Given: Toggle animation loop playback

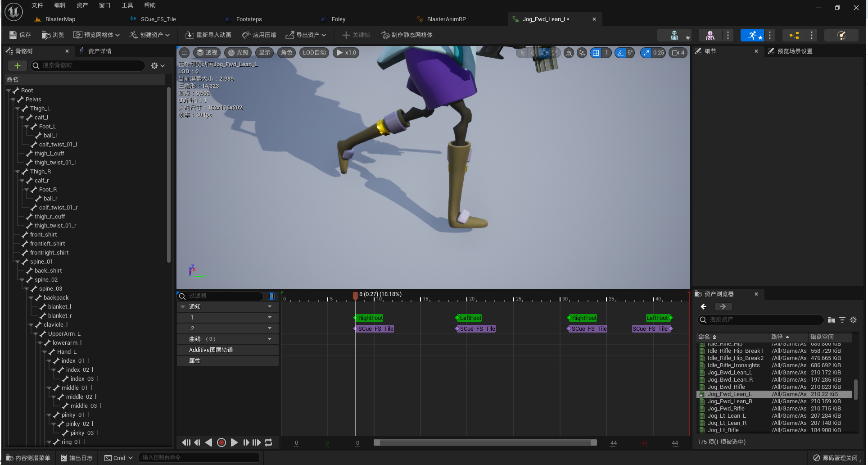Looking at the screenshot, I should tap(268, 442).
